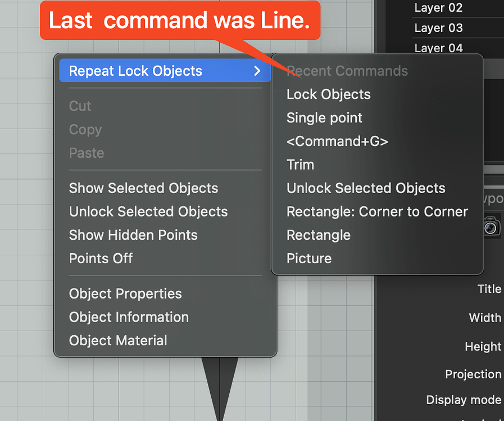The width and height of the screenshot is (504, 421).
Task: Click the camera snapshot icon in properties panel
Action: tap(492, 227)
